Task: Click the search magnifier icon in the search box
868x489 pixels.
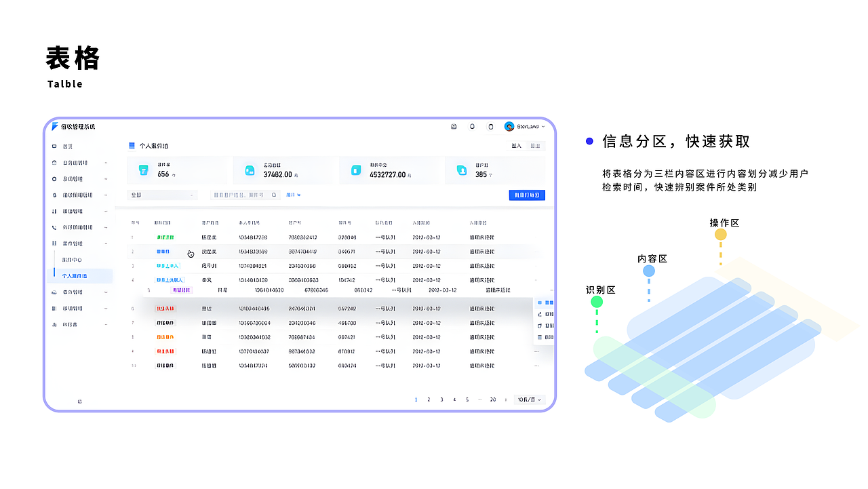Action: tap(273, 195)
